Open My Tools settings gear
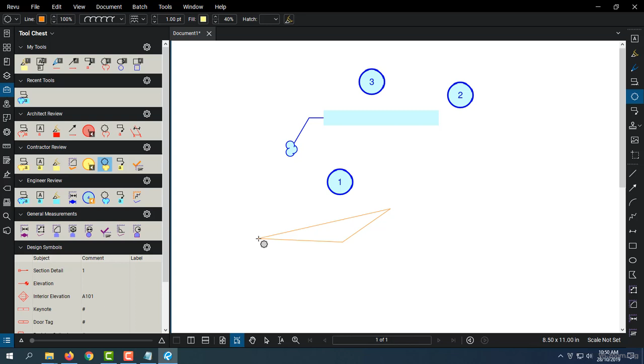Viewport: 644px width, 364px height. click(147, 47)
